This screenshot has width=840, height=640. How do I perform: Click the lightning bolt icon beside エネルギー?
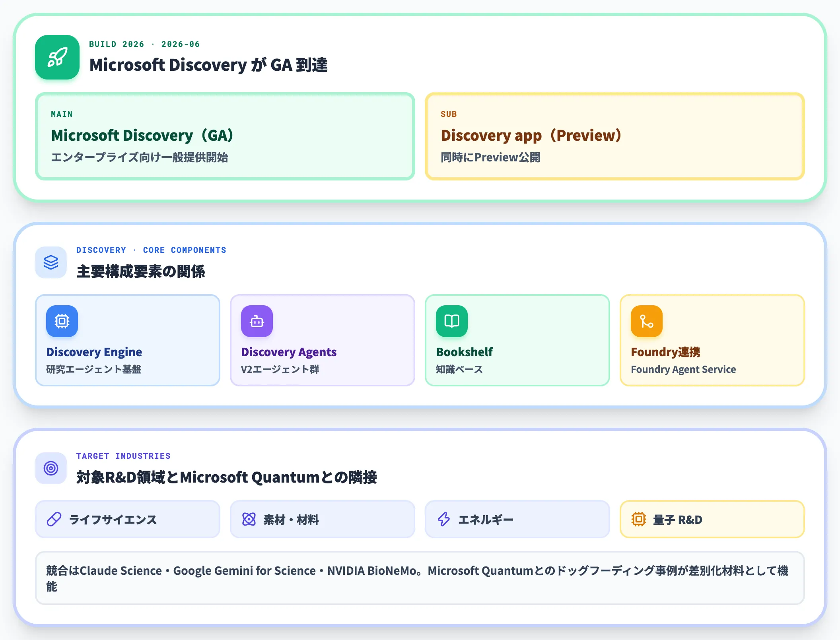coord(444,519)
